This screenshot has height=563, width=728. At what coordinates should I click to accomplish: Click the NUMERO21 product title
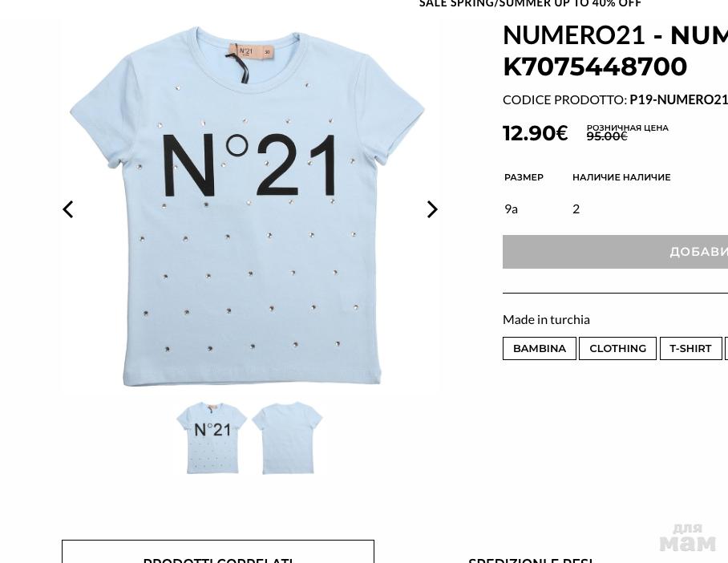[615, 51]
